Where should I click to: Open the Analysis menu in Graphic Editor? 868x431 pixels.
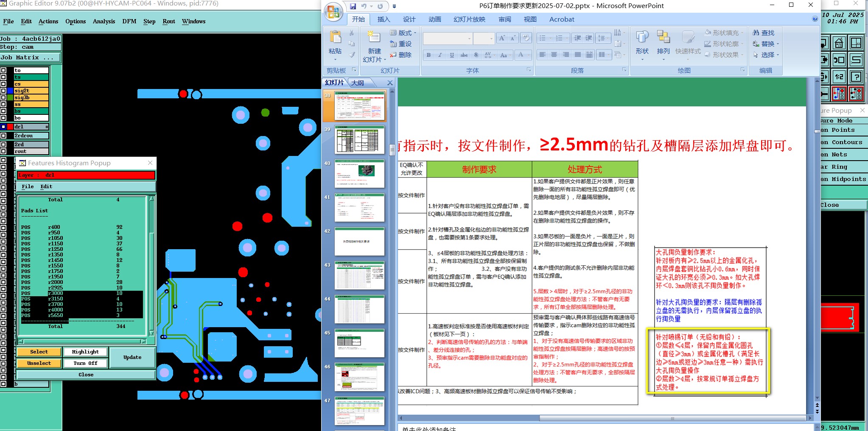pos(104,21)
